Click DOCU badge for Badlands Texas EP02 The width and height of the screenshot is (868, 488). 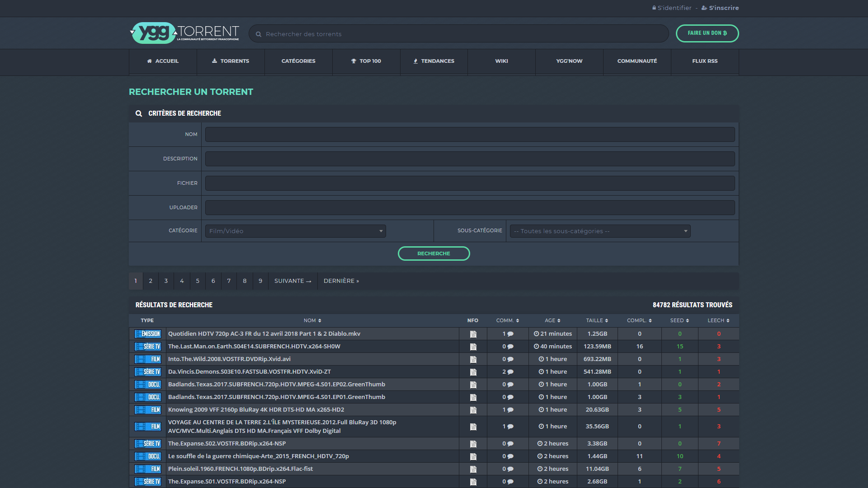click(x=147, y=385)
